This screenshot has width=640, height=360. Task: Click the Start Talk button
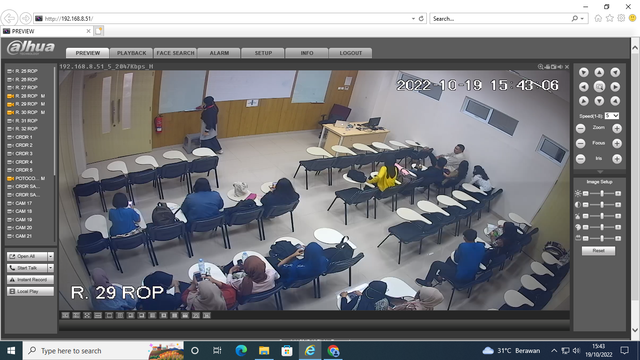[27, 268]
